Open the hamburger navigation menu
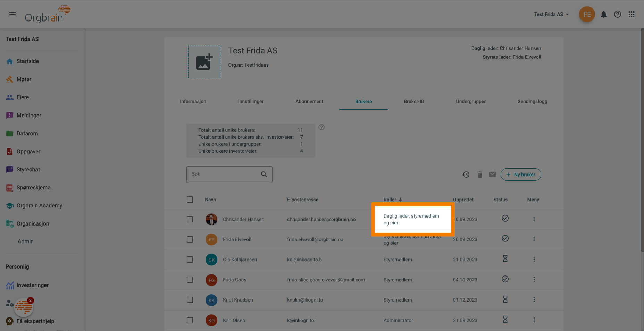The width and height of the screenshot is (644, 331). pos(12,14)
